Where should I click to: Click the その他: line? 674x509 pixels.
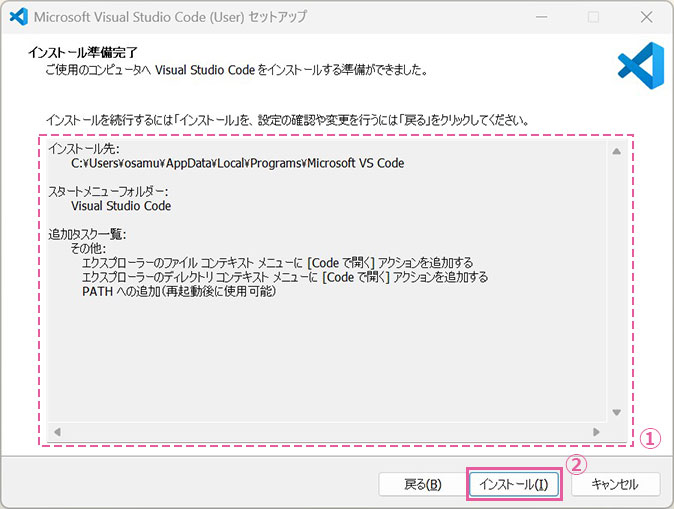pyautogui.click(x=89, y=248)
